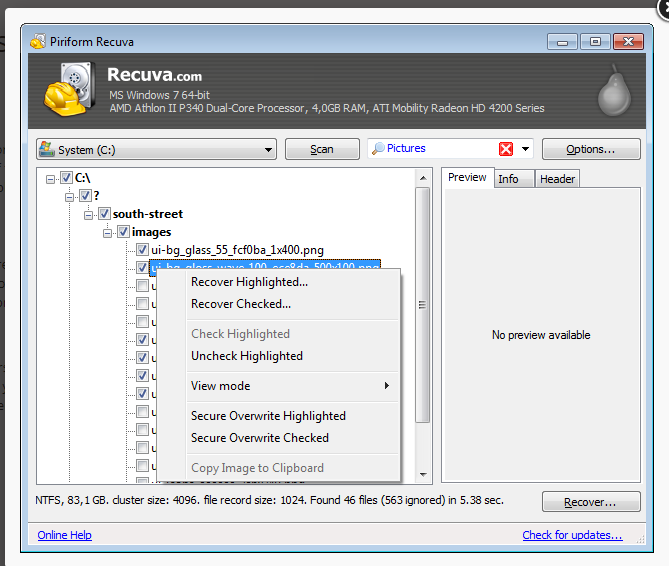Collapse the C:\ tree node
Screen dimensions: 669x566
pos(50,179)
